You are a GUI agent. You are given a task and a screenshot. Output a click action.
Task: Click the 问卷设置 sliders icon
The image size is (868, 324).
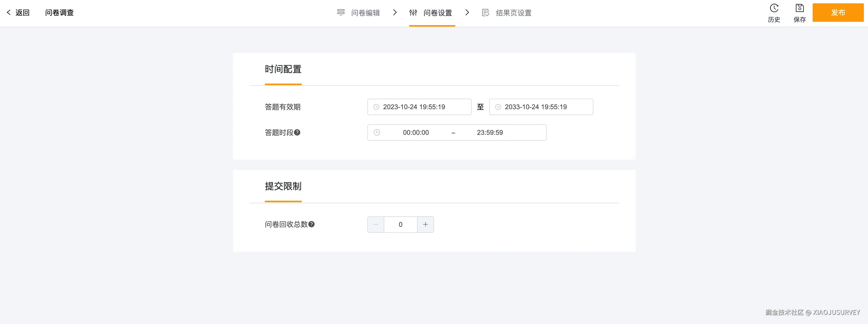pos(413,13)
